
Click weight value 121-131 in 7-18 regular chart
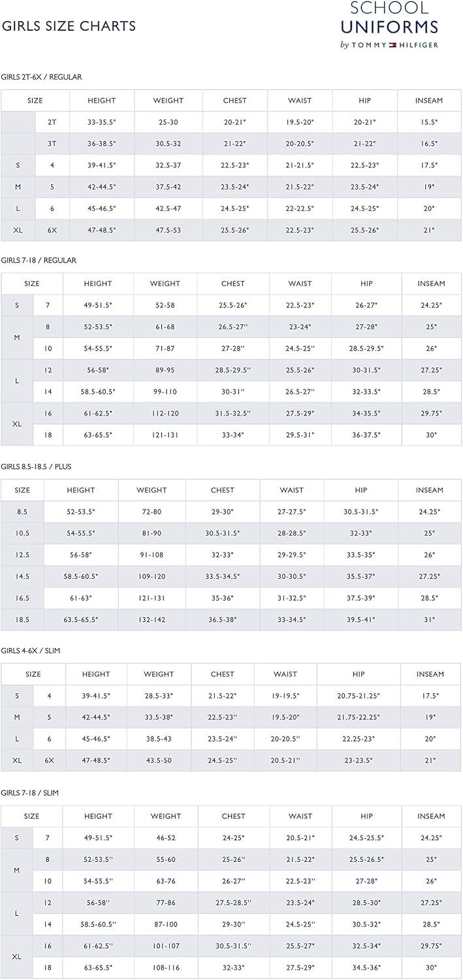point(165,435)
